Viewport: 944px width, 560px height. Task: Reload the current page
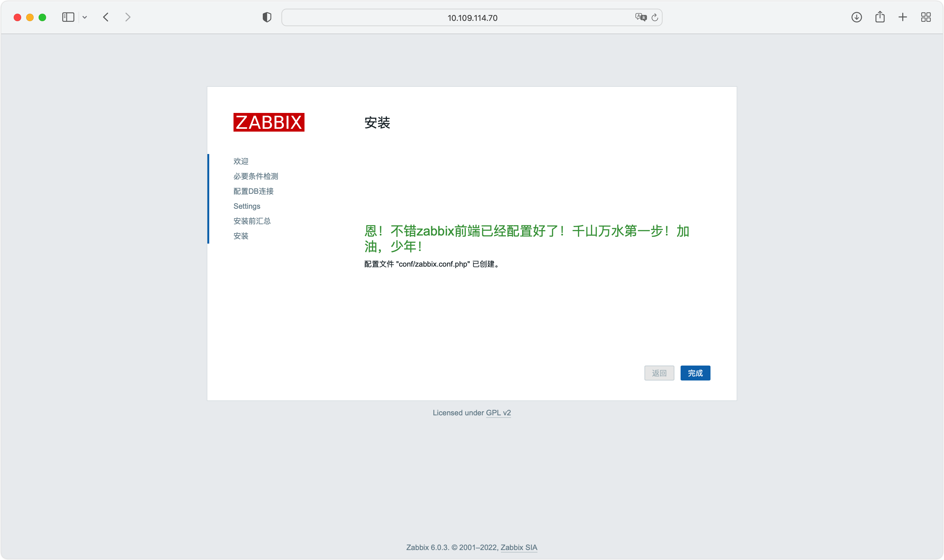click(x=655, y=17)
